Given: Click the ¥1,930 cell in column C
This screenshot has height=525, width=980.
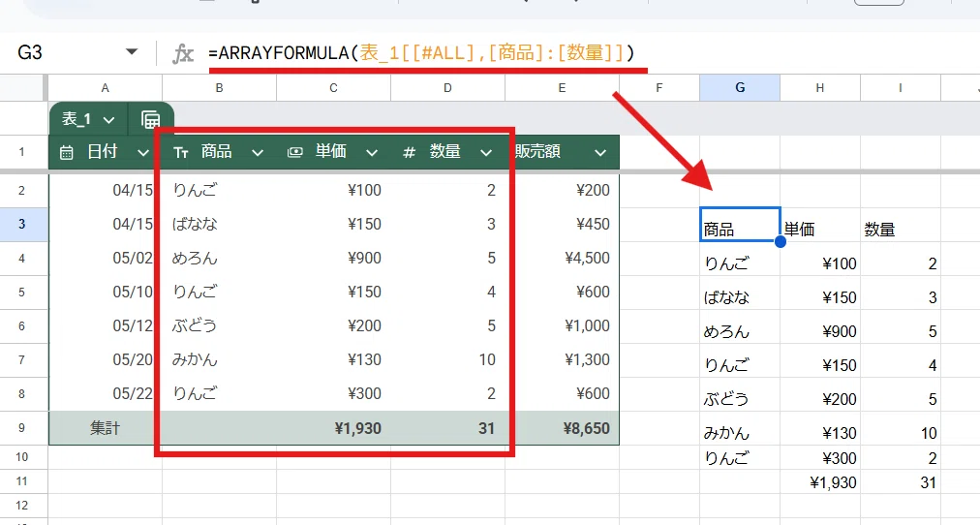Looking at the screenshot, I should click(334, 428).
